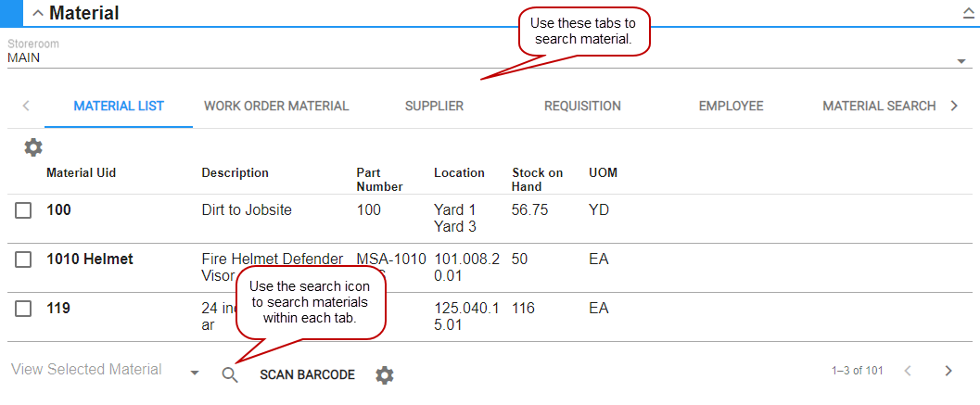Image resolution: width=980 pixels, height=405 pixels.
Task: Go to the Requisition tab
Action: click(582, 107)
